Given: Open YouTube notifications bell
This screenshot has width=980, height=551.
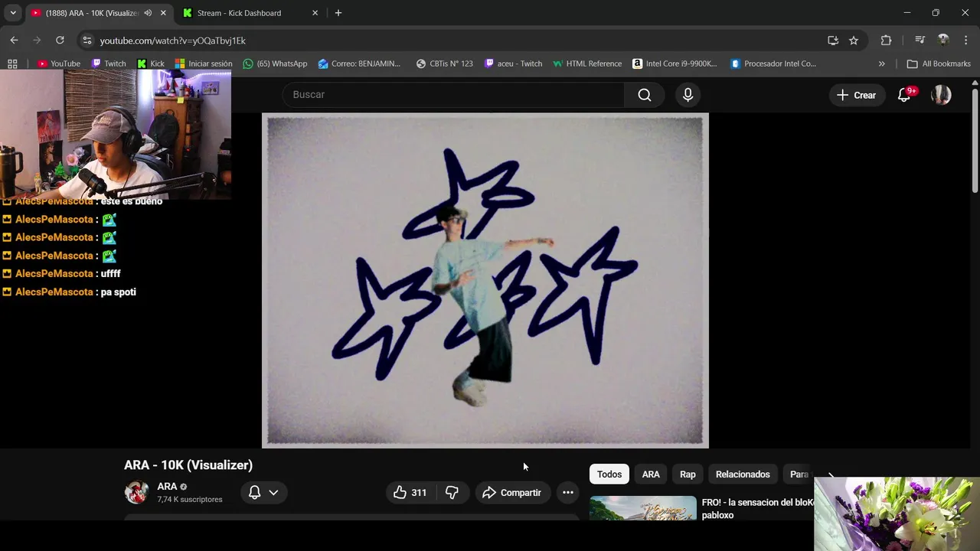Looking at the screenshot, I should pos(904,95).
